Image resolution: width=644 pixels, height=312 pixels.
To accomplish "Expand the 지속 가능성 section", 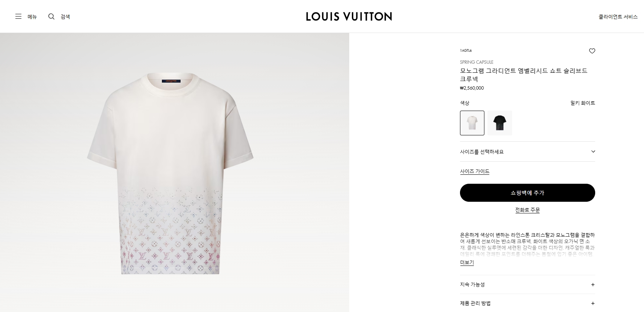I will (528, 285).
